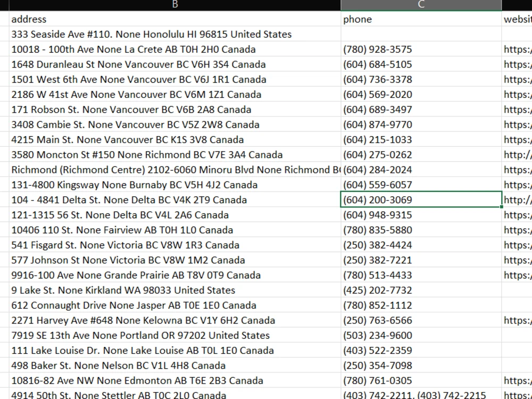Open the website link in the 104 - 4841 Delta St. row
This screenshot has height=399, width=532.
[x=517, y=199]
